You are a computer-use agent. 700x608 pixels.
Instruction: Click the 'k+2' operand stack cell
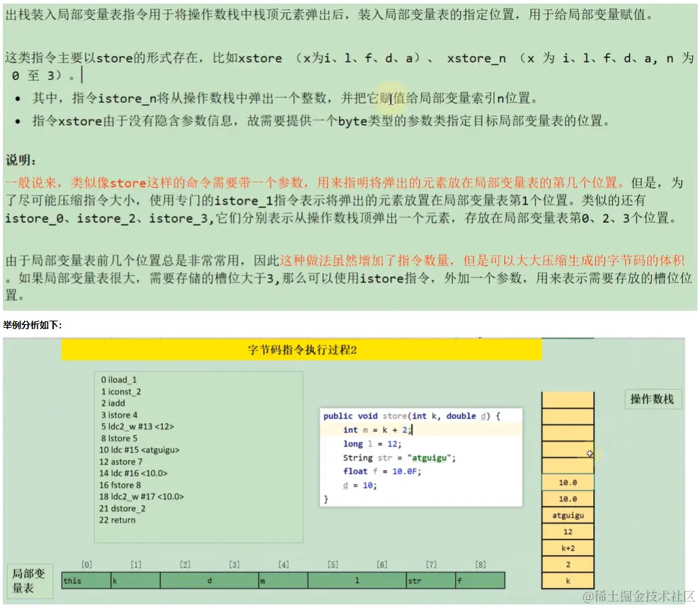(568, 549)
